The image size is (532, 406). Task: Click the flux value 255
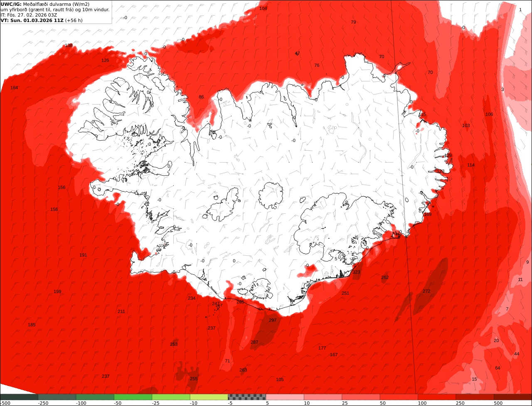[x=194, y=379]
